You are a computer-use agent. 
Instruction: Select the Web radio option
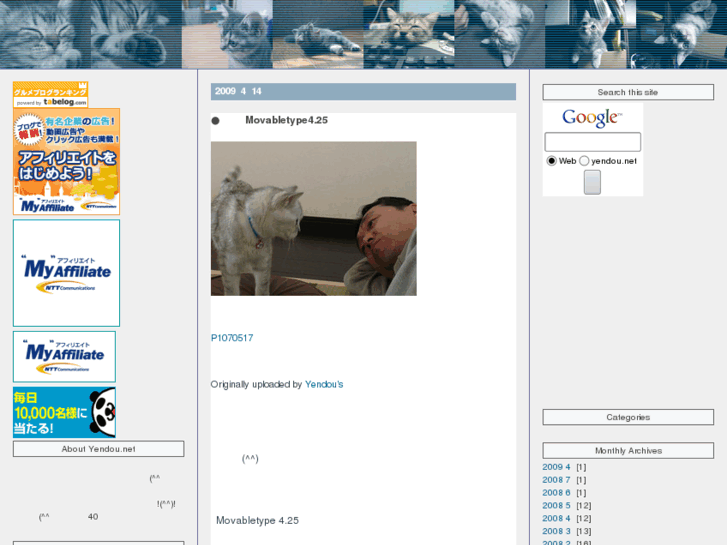coord(551,161)
